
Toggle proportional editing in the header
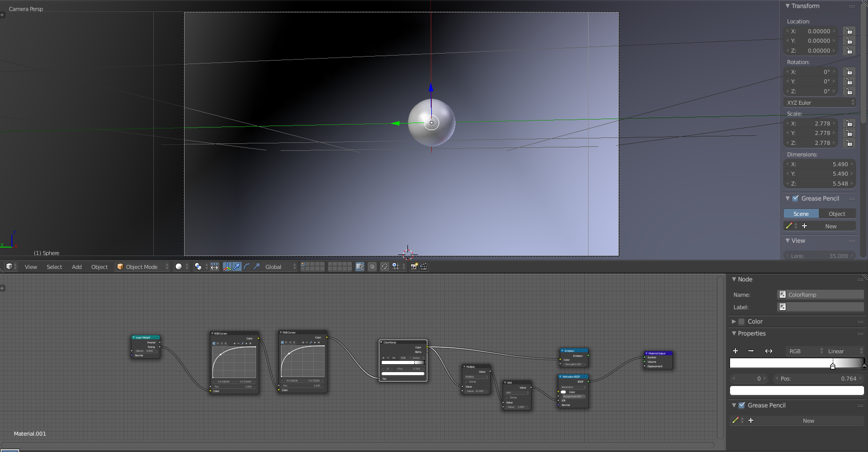(372, 266)
